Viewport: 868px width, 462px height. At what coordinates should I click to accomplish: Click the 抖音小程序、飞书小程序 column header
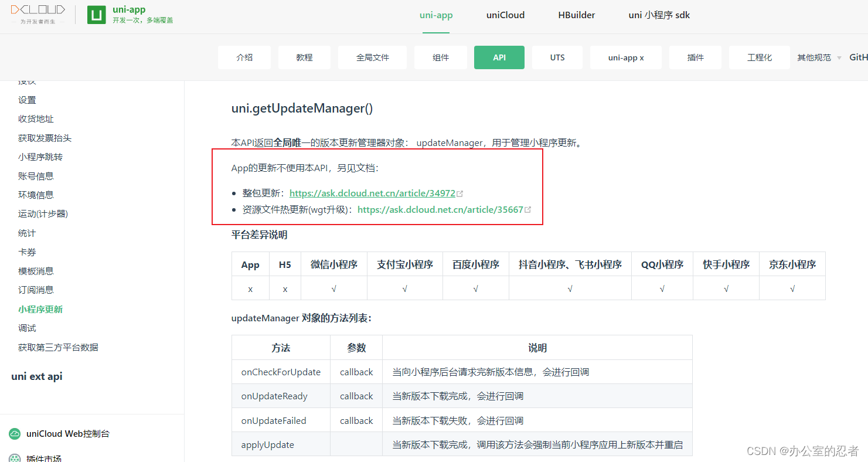pyautogui.click(x=570, y=264)
